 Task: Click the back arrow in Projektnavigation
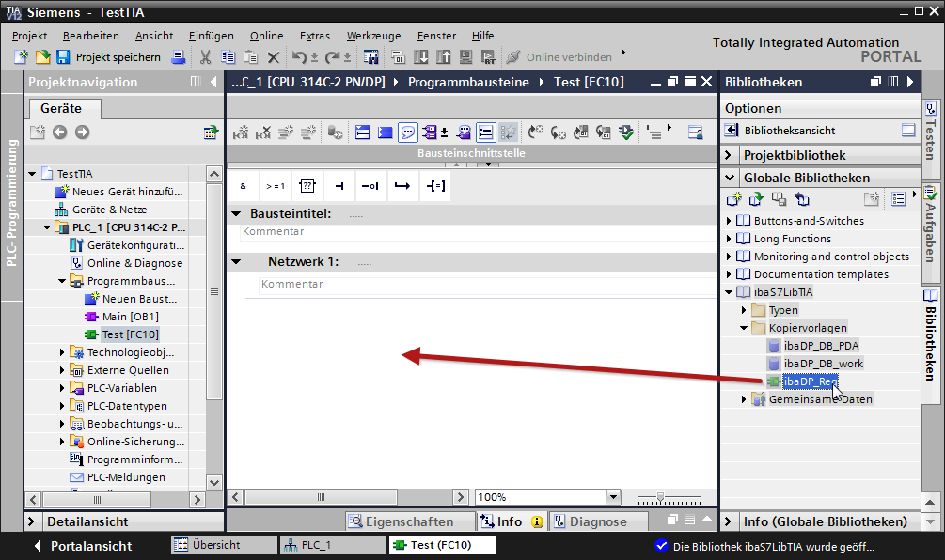coord(59,132)
